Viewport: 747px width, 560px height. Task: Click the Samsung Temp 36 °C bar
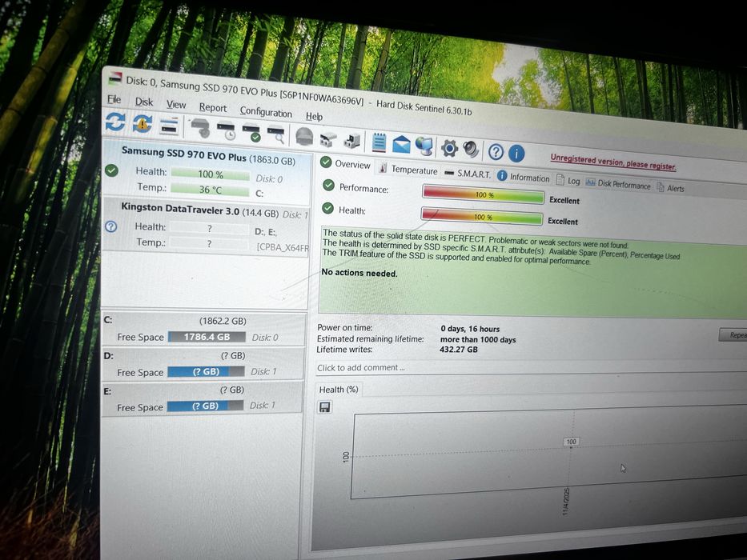click(x=210, y=190)
